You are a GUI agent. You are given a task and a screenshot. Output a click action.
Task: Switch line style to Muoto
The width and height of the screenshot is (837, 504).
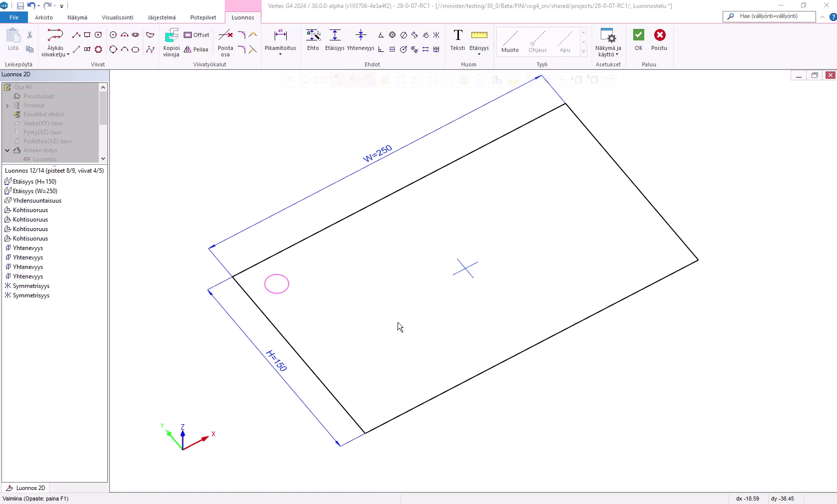(510, 41)
